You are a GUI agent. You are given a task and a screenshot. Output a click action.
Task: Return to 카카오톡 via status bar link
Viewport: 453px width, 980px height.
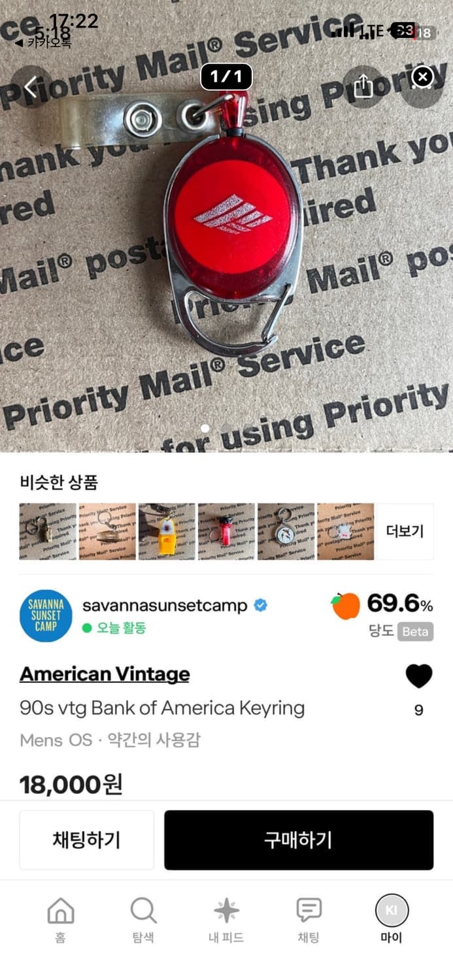(42, 43)
